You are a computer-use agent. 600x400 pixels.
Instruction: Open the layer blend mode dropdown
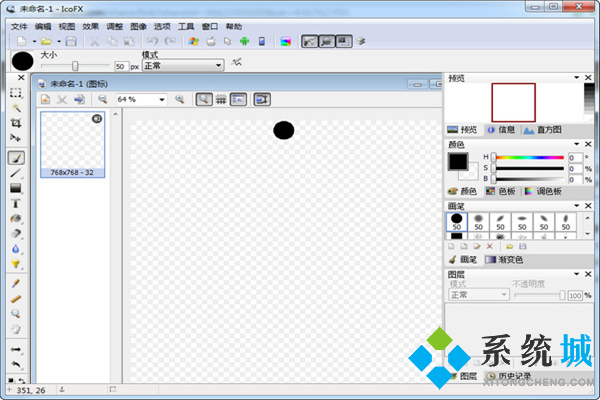pyautogui.click(x=479, y=295)
